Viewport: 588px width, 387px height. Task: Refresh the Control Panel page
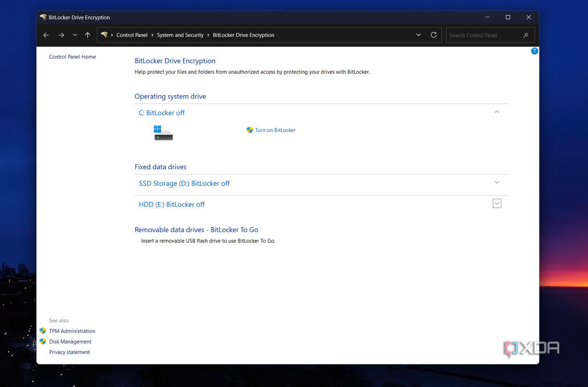pos(434,35)
